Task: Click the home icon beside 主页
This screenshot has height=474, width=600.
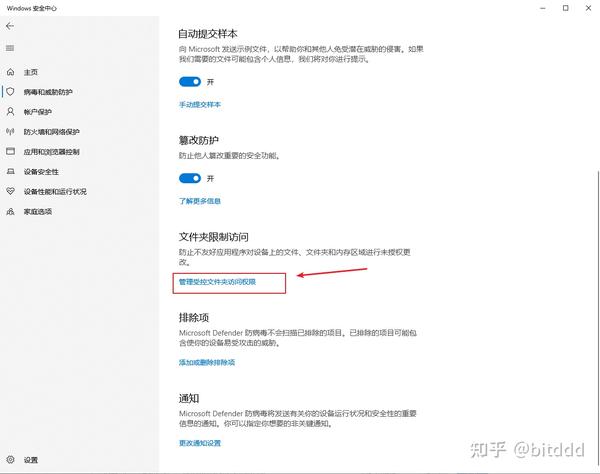Action: pyautogui.click(x=10, y=72)
